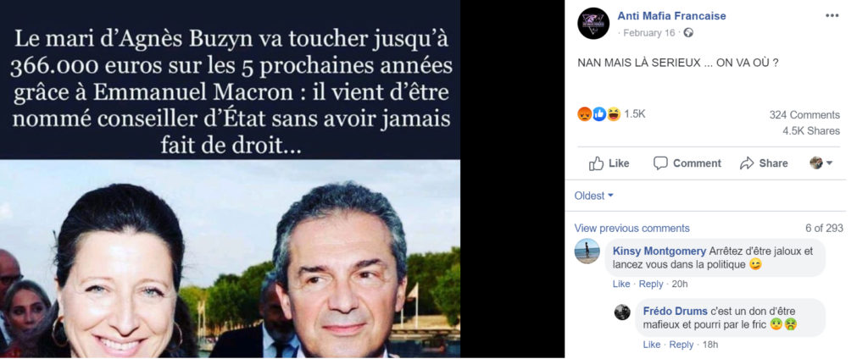
Task: Click the blue like reaction icon
Action: point(599,114)
